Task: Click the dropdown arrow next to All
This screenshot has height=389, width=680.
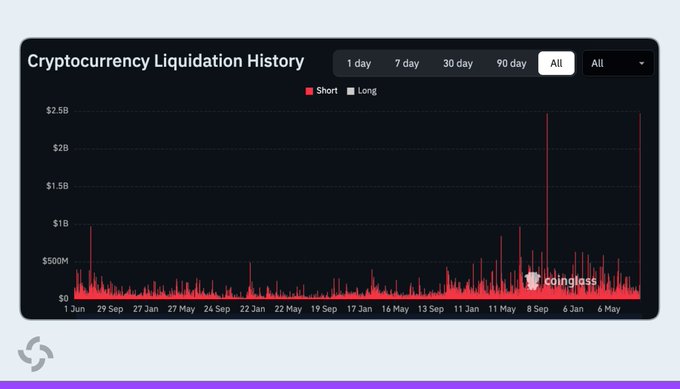Action: (x=641, y=63)
